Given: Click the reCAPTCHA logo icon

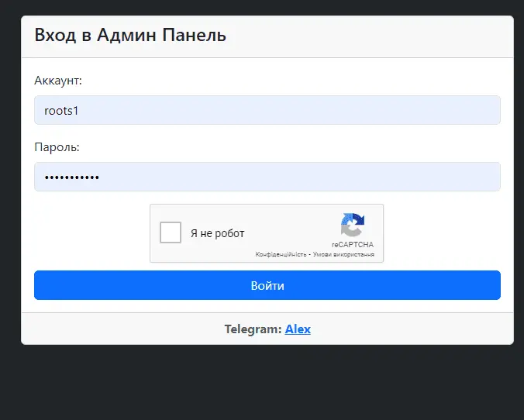Looking at the screenshot, I should point(353,225).
